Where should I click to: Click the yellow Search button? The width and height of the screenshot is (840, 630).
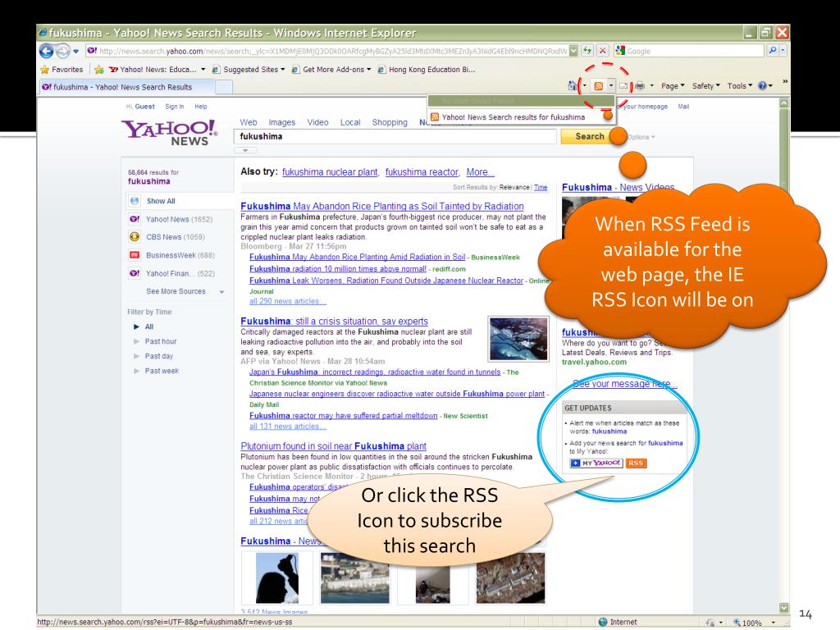coord(589,137)
